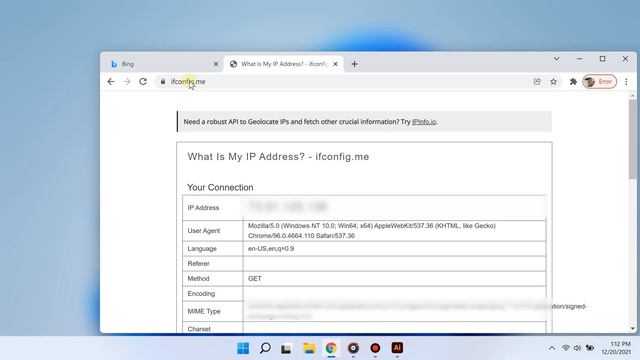
Task: Select the IP Address row label
Action: point(203,208)
